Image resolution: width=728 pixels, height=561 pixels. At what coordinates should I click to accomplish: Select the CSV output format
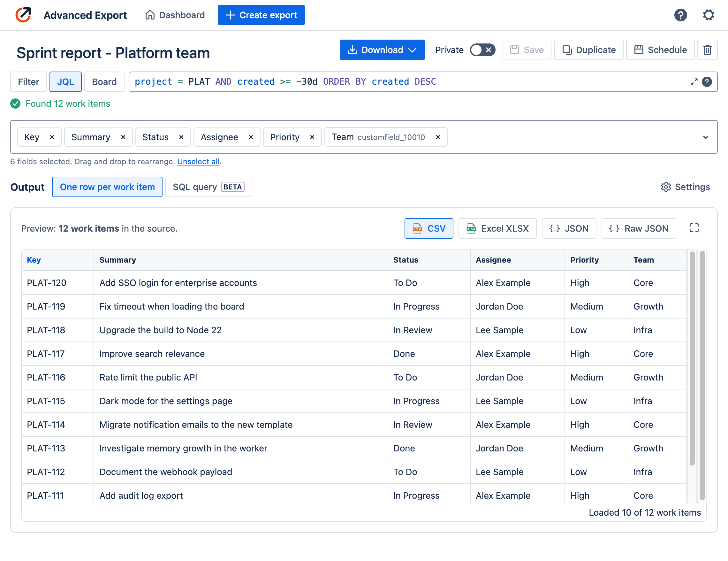click(x=429, y=228)
